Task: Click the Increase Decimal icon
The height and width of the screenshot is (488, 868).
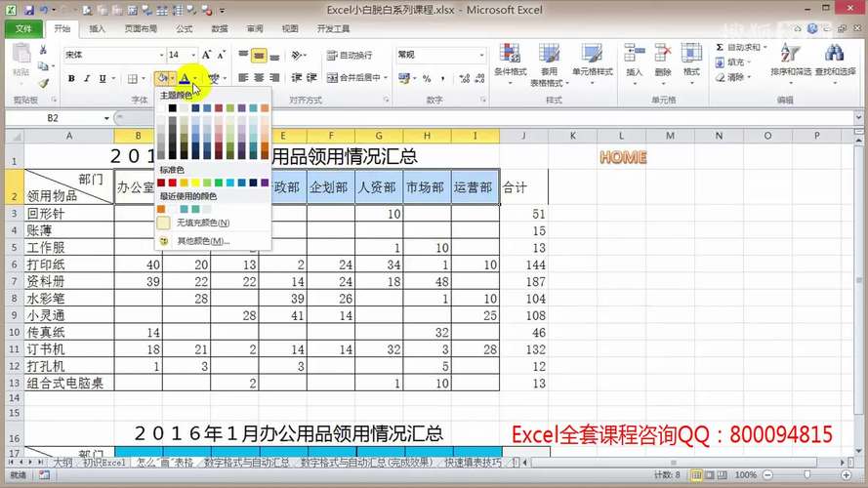Action: click(x=465, y=78)
